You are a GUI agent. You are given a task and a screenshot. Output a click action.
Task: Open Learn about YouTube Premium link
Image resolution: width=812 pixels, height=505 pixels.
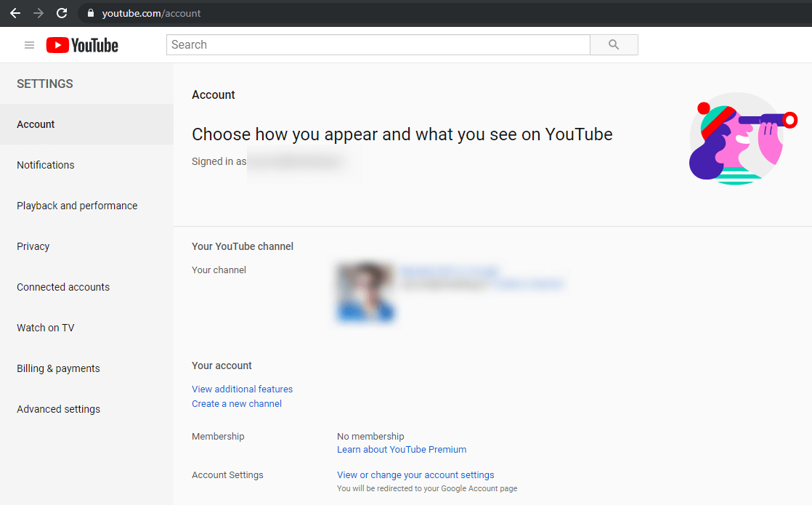coord(402,450)
